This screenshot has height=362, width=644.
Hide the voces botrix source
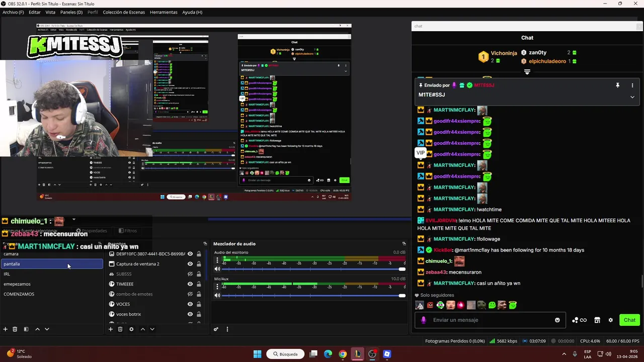tap(190, 314)
